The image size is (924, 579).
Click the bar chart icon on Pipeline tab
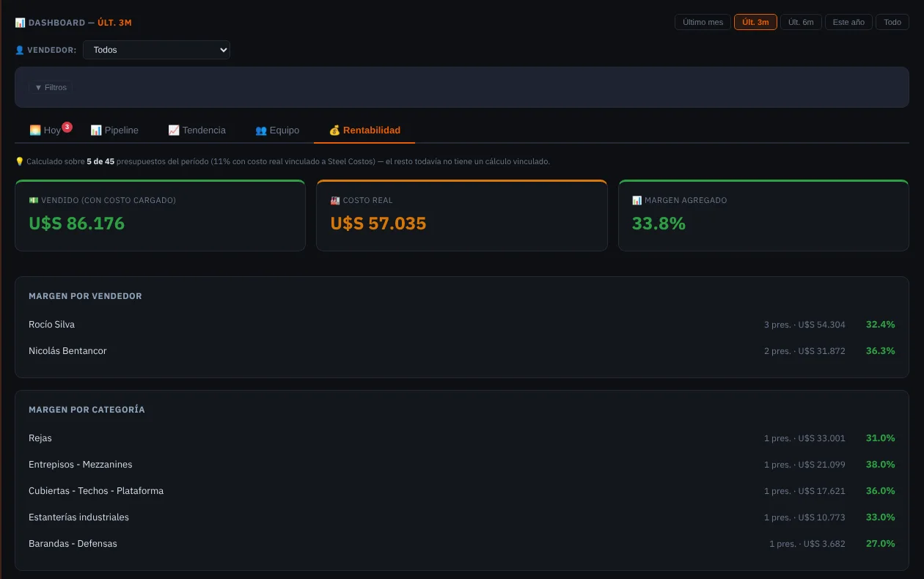click(96, 130)
